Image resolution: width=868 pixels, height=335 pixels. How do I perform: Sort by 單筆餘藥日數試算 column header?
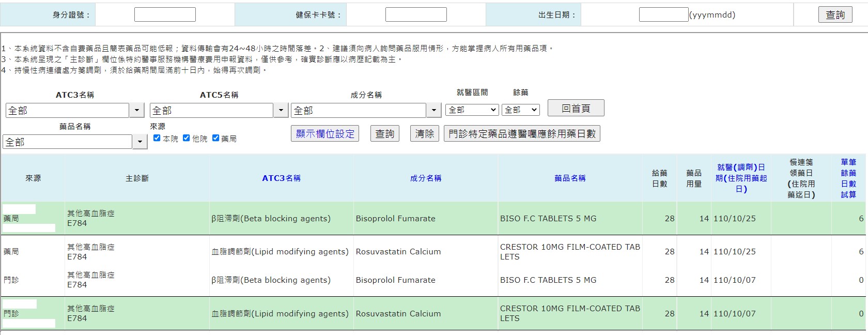pyautogui.click(x=848, y=178)
